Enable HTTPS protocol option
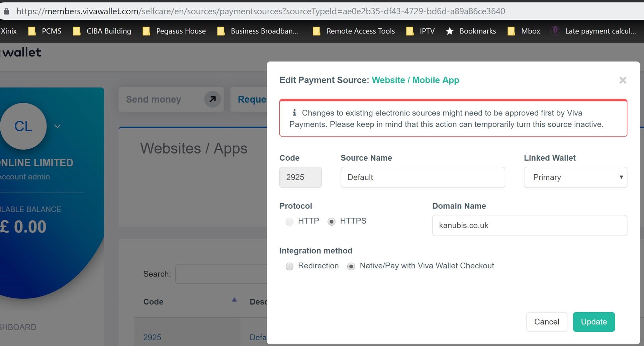Screen dimensions: 644x346 click(332, 222)
